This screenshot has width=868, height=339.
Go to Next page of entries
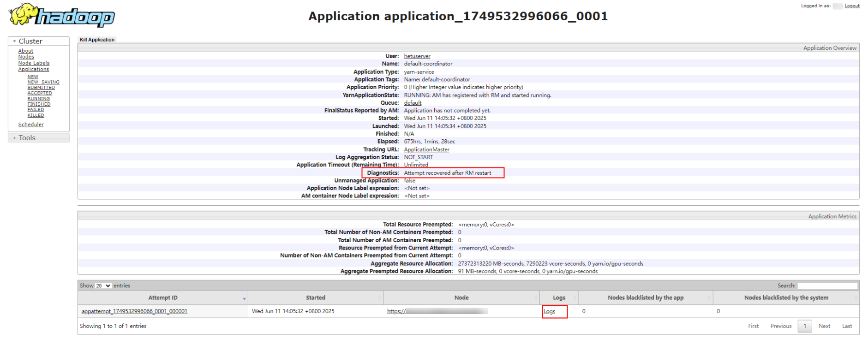(x=824, y=326)
